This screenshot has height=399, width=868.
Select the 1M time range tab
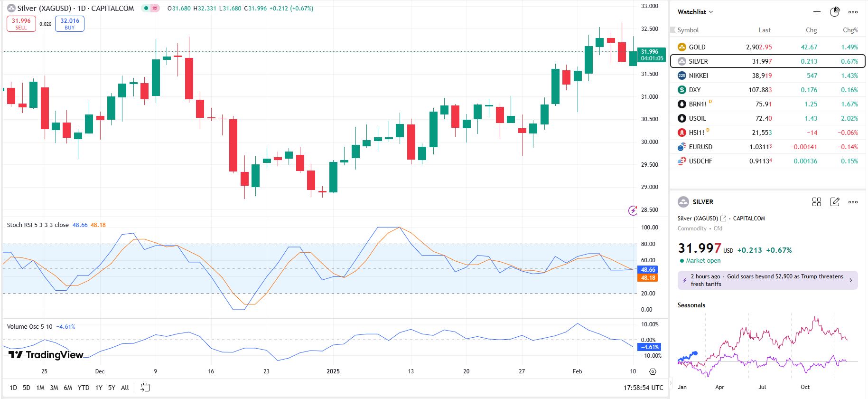[40, 388]
